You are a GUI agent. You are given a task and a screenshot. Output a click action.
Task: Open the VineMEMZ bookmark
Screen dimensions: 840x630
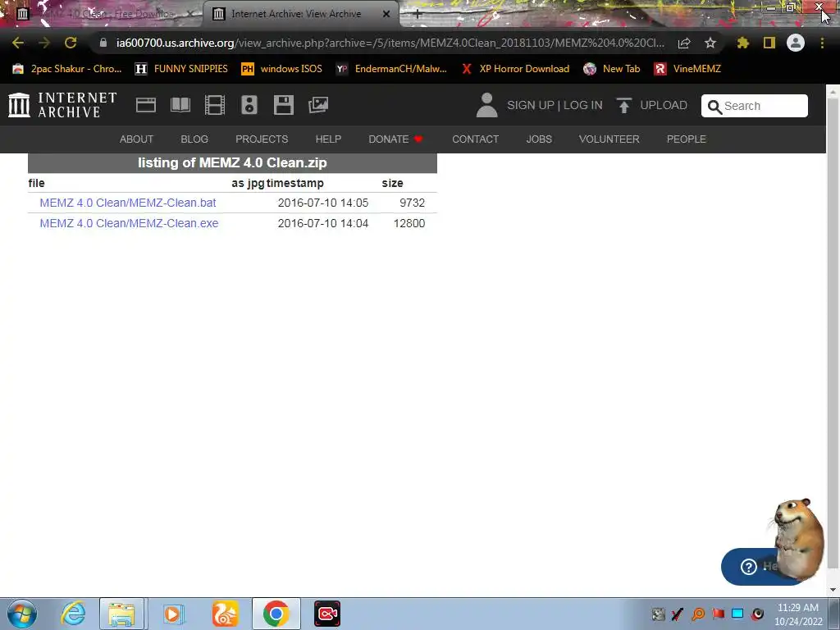[687, 69]
